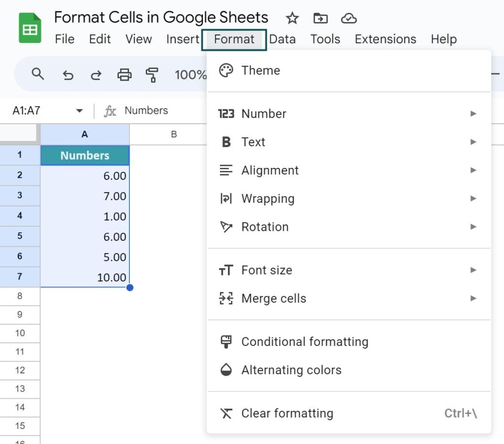Click the alignment lines icon
This screenshot has height=444, width=504.
tap(226, 170)
